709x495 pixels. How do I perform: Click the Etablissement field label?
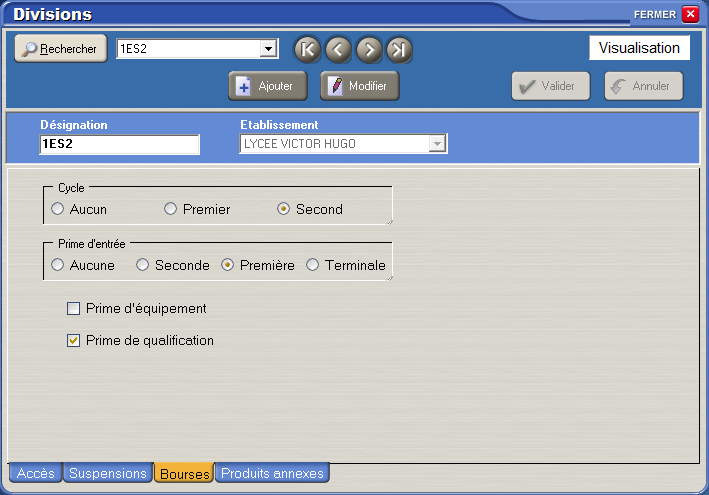pos(279,125)
